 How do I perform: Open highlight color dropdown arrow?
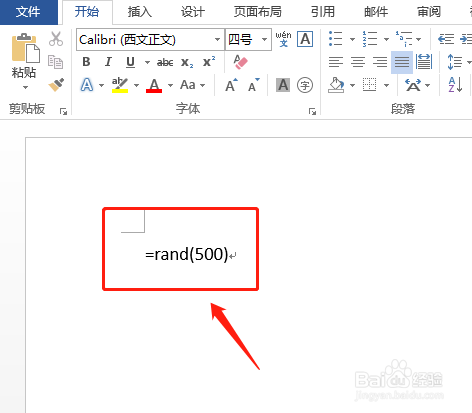pos(136,85)
